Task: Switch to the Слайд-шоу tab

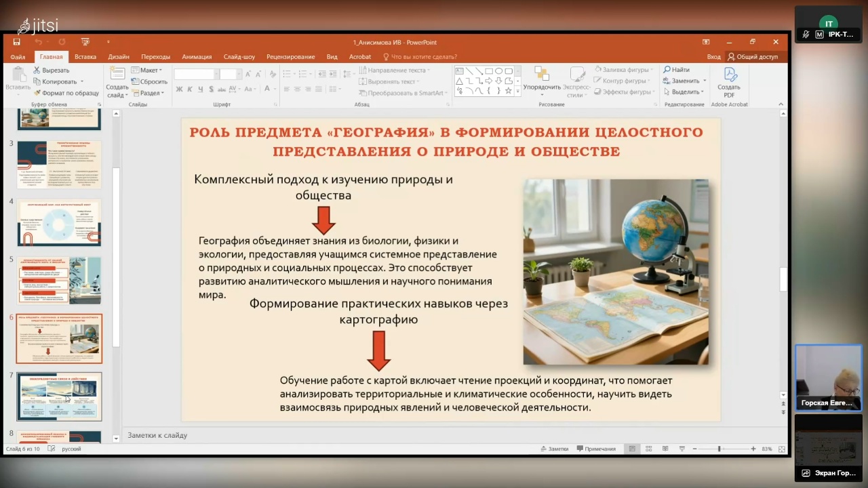Action: pyautogui.click(x=239, y=57)
